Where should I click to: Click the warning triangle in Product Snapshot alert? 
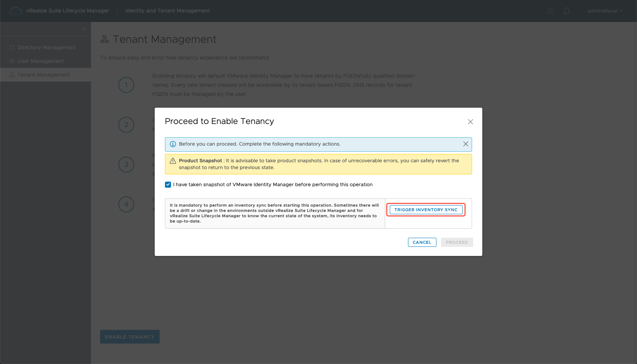173,161
